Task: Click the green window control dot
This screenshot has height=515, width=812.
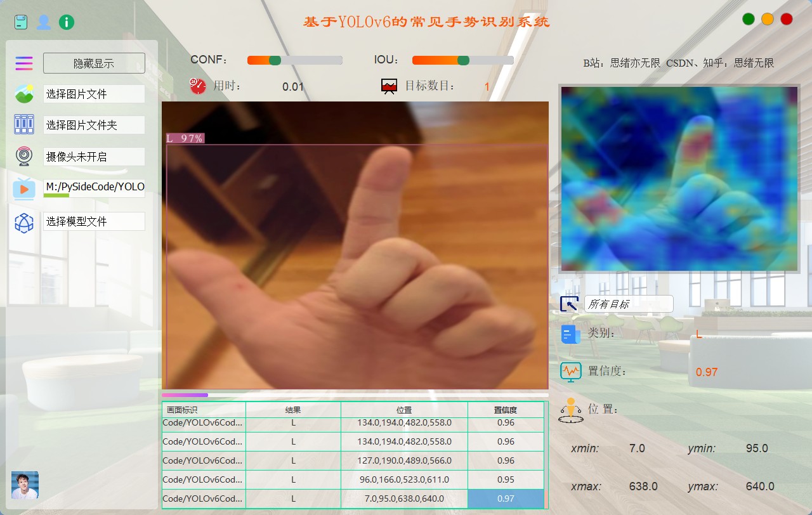Action: [749, 19]
